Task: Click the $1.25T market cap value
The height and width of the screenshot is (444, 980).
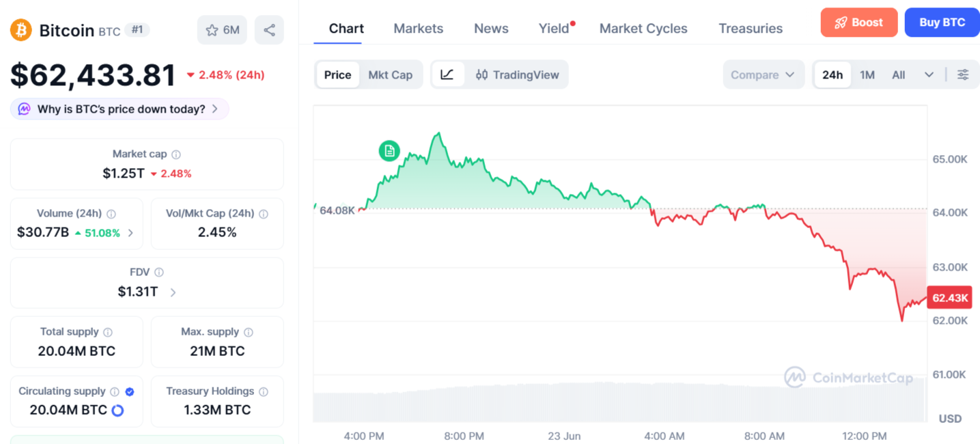Action: 124,174
